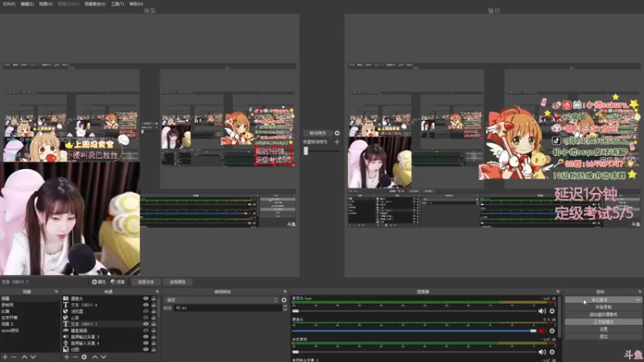Click the 开始录制 start recording button
The height and width of the screenshot is (362, 644).
point(603,307)
